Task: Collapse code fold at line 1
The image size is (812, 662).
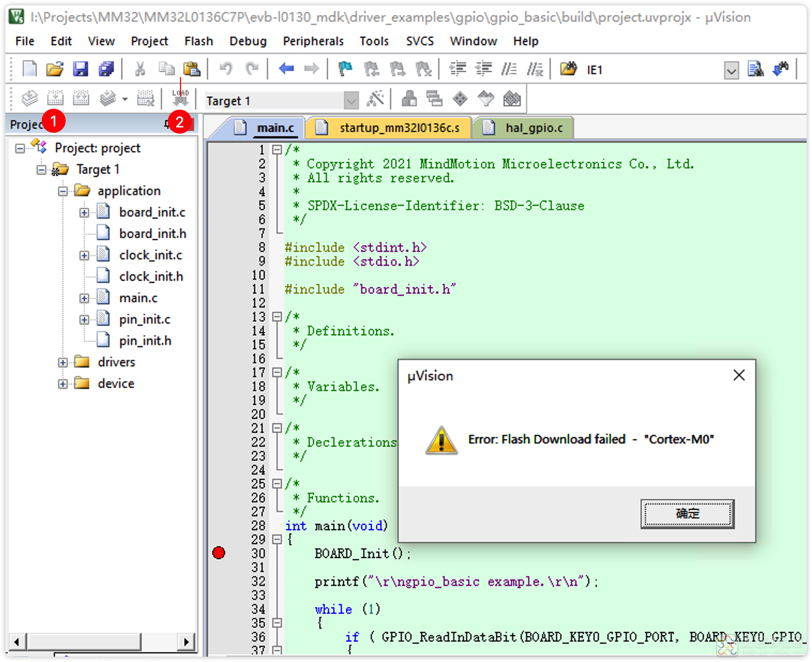Action: pos(277,149)
